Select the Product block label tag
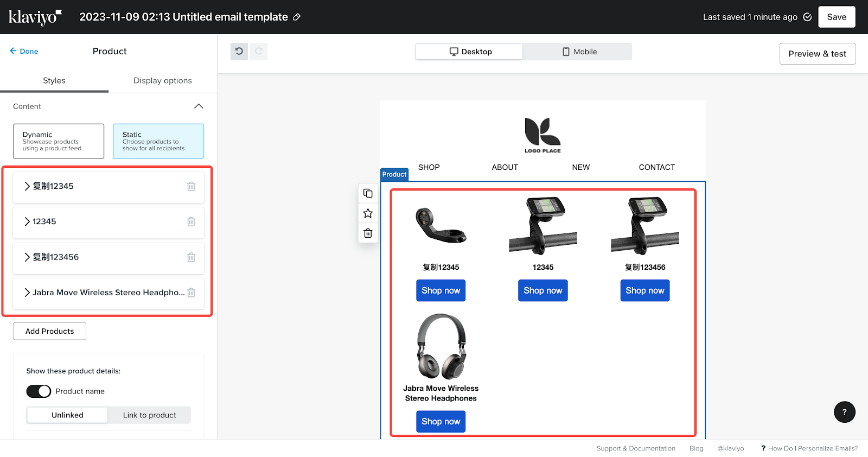 (394, 174)
